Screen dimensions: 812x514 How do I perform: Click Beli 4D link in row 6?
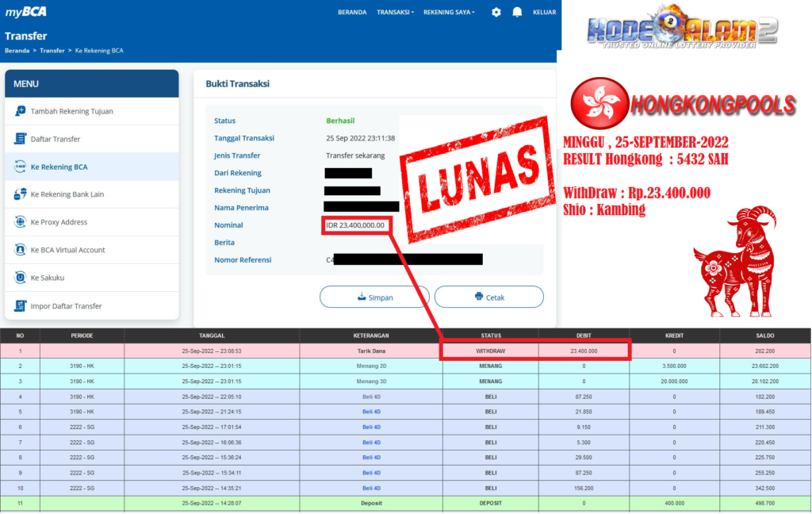click(x=371, y=428)
